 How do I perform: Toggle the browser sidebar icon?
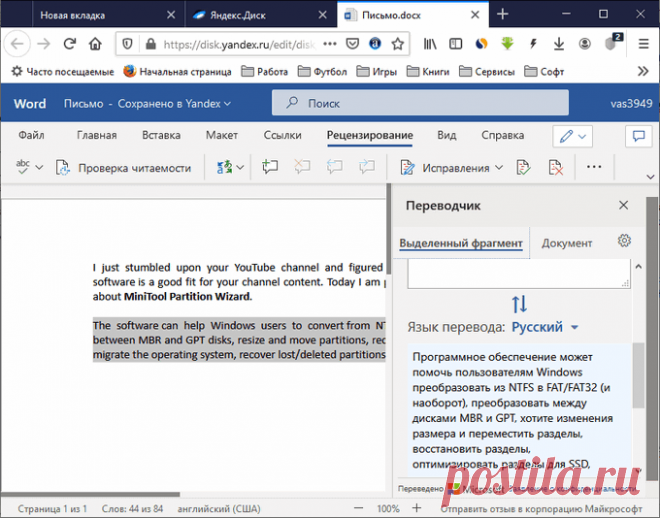click(x=455, y=44)
